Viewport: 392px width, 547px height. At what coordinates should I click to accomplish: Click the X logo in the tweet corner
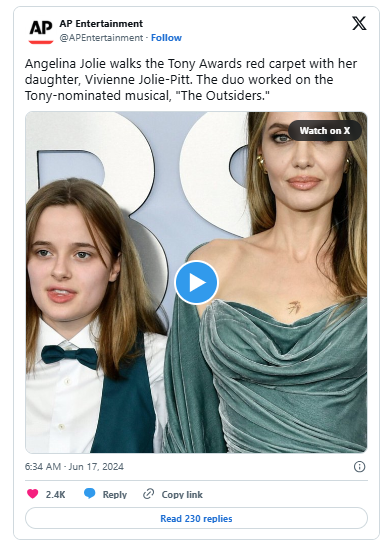[359, 23]
